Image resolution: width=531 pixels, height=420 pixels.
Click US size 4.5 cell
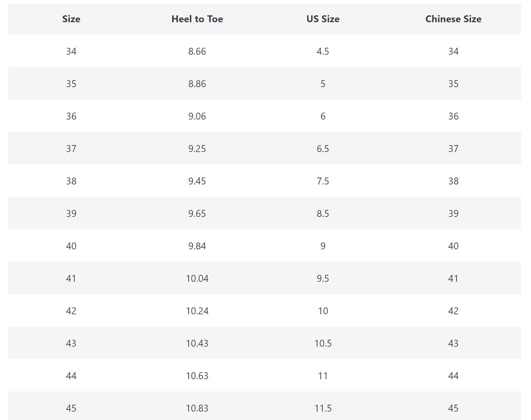[323, 51]
